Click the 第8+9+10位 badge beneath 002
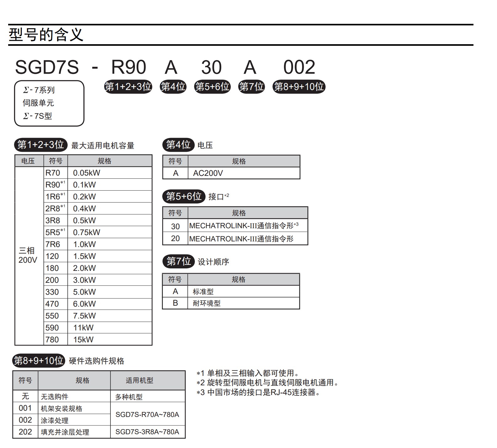The width and height of the screenshot is (497, 448). 299,87
